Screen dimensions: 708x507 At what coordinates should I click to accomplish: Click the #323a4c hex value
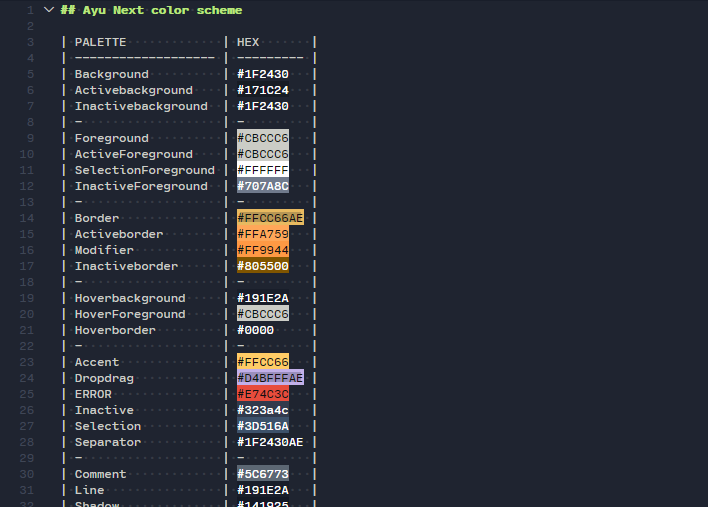[263, 410]
